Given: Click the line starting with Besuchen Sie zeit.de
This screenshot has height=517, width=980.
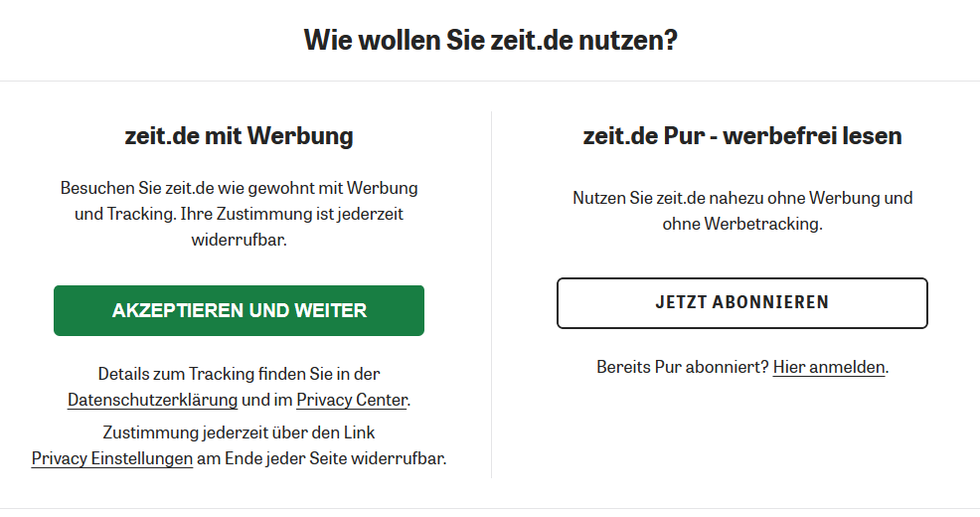Looking at the screenshot, I should (x=239, y=187).
